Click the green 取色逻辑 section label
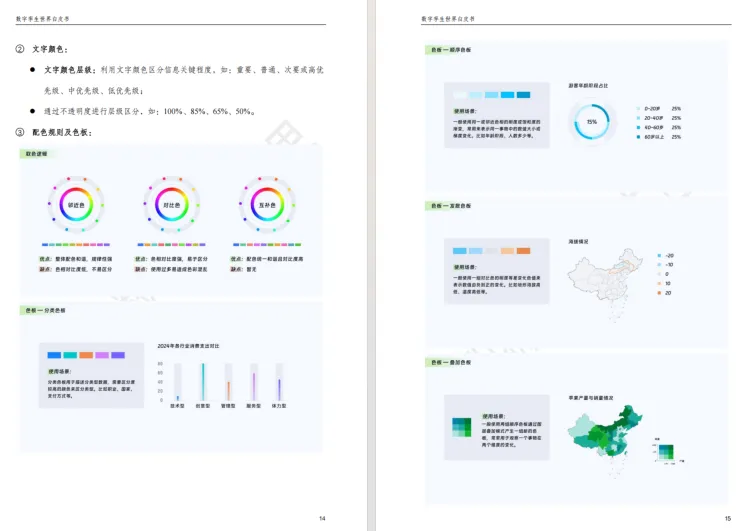Viewport: 751px width, 531px height. click(x=36, y=154)
